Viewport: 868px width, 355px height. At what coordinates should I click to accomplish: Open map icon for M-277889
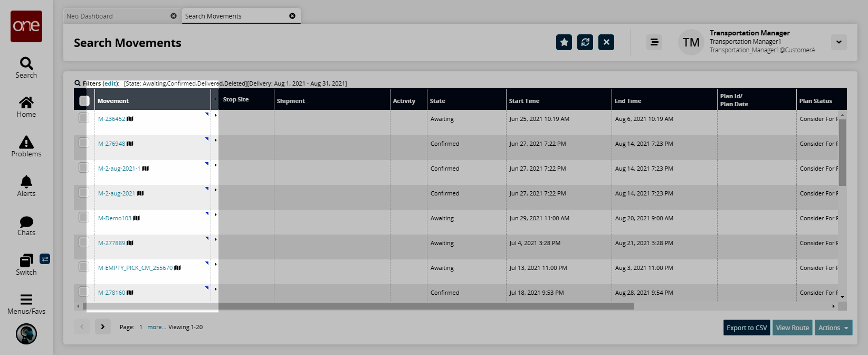130,243
